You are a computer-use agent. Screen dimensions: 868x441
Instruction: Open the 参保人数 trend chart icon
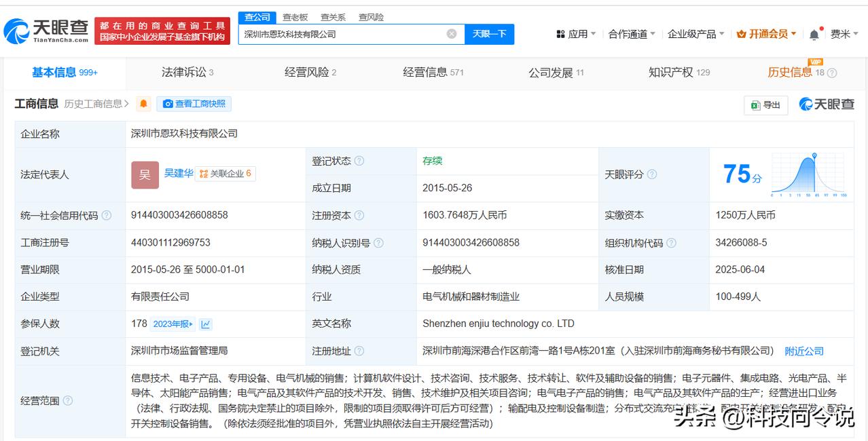206,324
